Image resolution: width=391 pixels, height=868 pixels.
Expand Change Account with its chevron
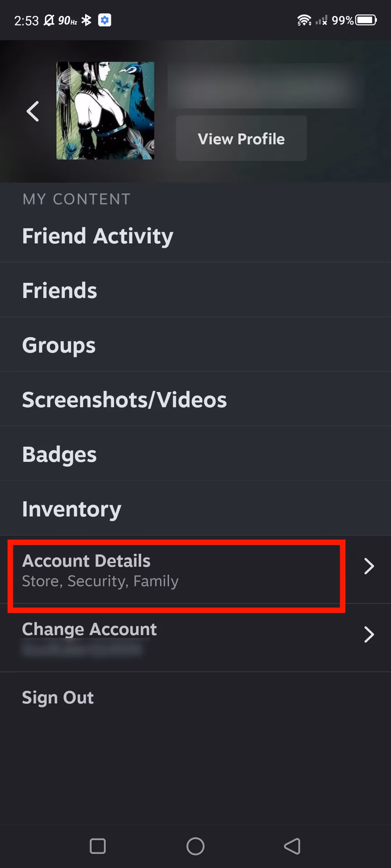[x=369, y=635]
